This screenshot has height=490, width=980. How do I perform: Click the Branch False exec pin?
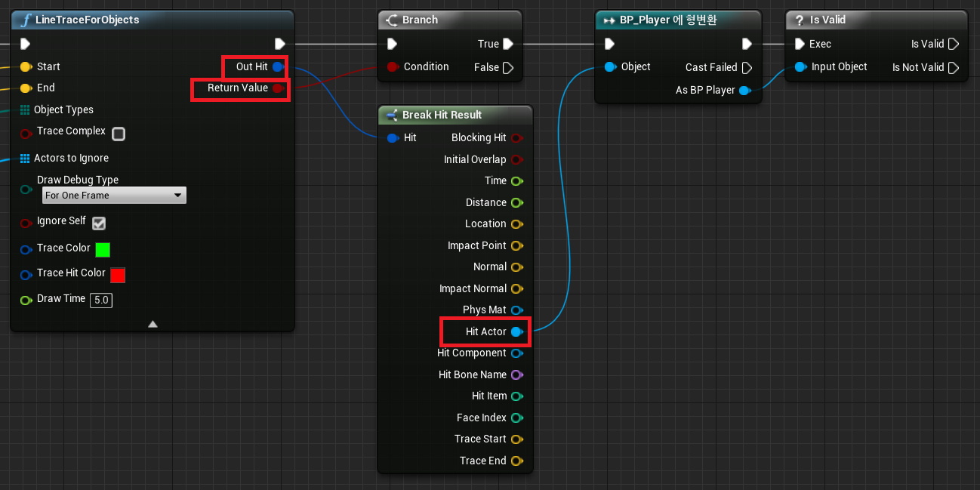508,67
